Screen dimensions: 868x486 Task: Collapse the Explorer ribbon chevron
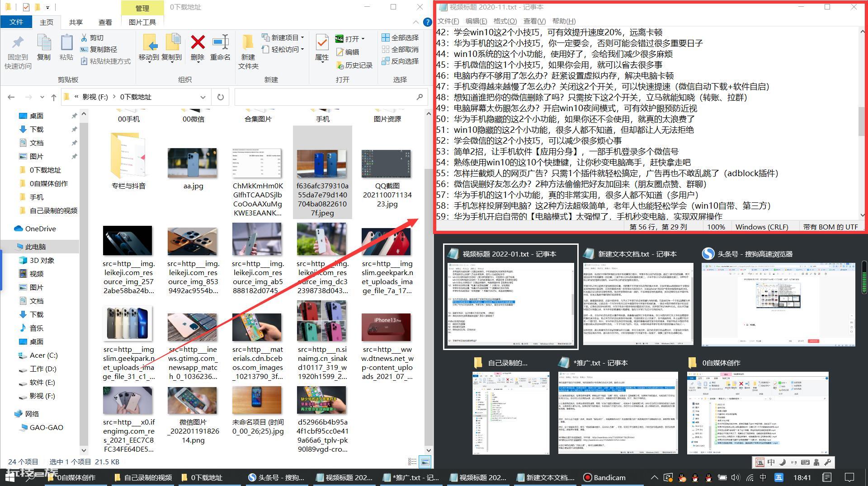point(415,22)
